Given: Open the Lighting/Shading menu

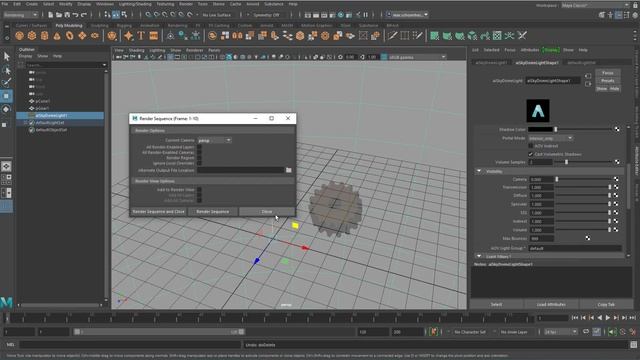Looking at the screenshot, I should pyautogui.click(x=135, y=4).
